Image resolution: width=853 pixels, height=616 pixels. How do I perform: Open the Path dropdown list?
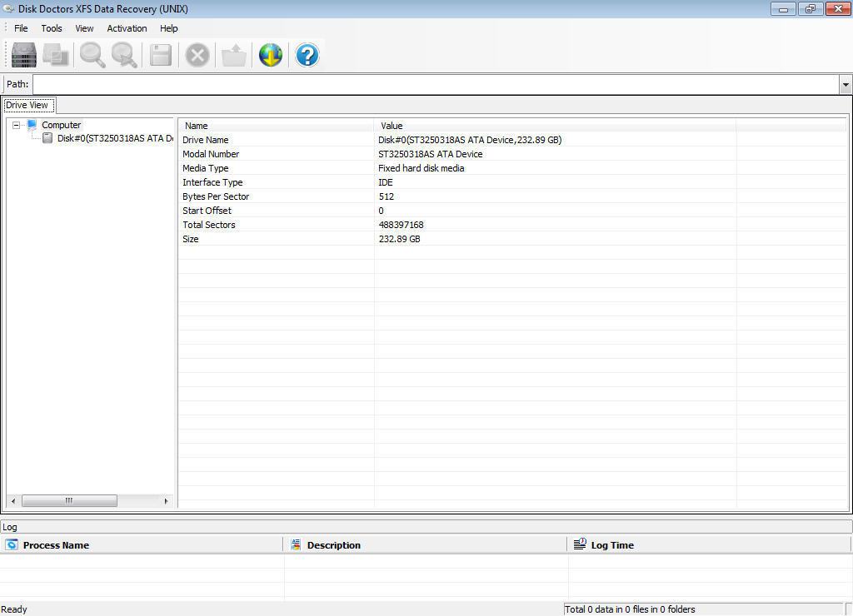pos(845,84)
